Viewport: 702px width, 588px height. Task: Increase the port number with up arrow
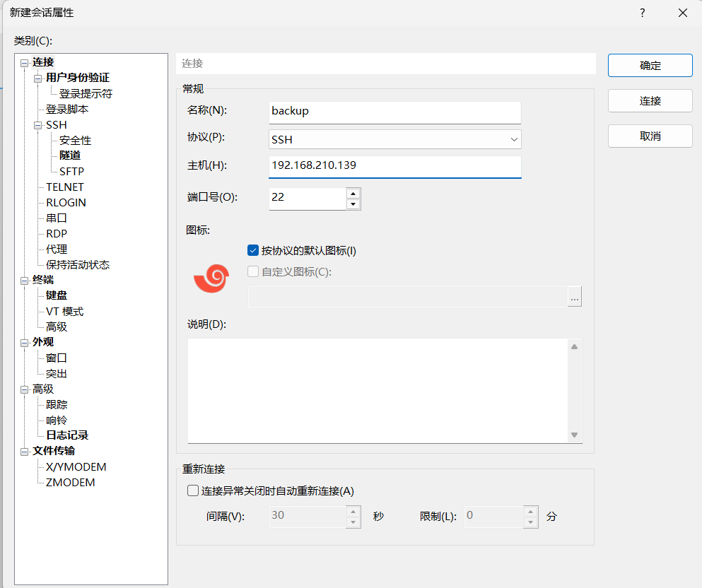point(353,194)
